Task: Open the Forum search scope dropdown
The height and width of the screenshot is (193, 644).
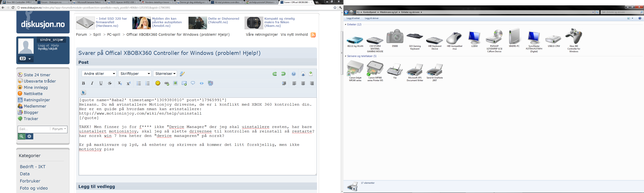Action: (59, 129)
